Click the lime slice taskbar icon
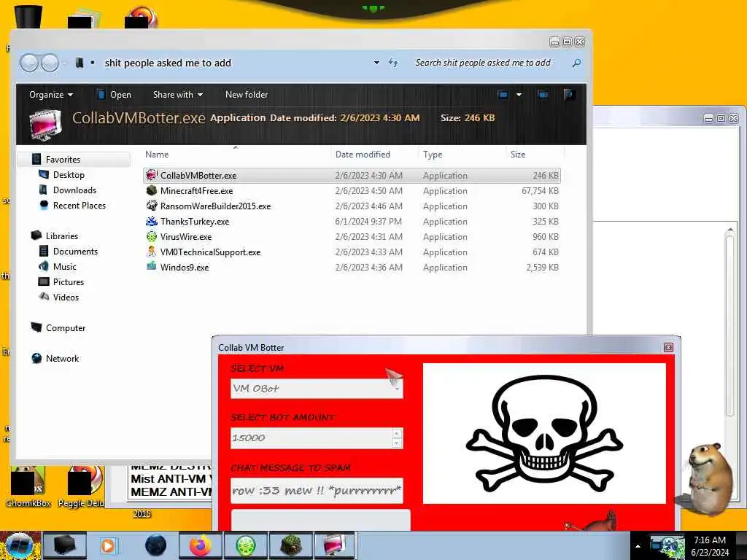 coord(246,545)
